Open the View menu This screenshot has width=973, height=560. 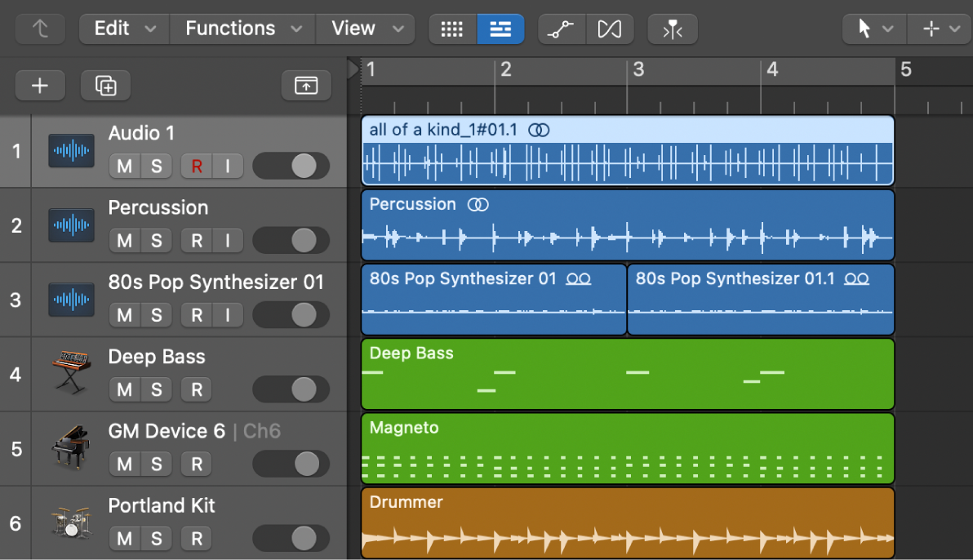pyautogui.click(x=367, y=29)
